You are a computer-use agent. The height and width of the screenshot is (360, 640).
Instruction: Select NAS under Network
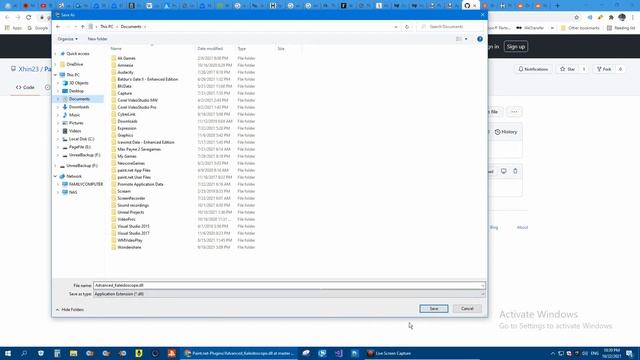pos(73,192)
